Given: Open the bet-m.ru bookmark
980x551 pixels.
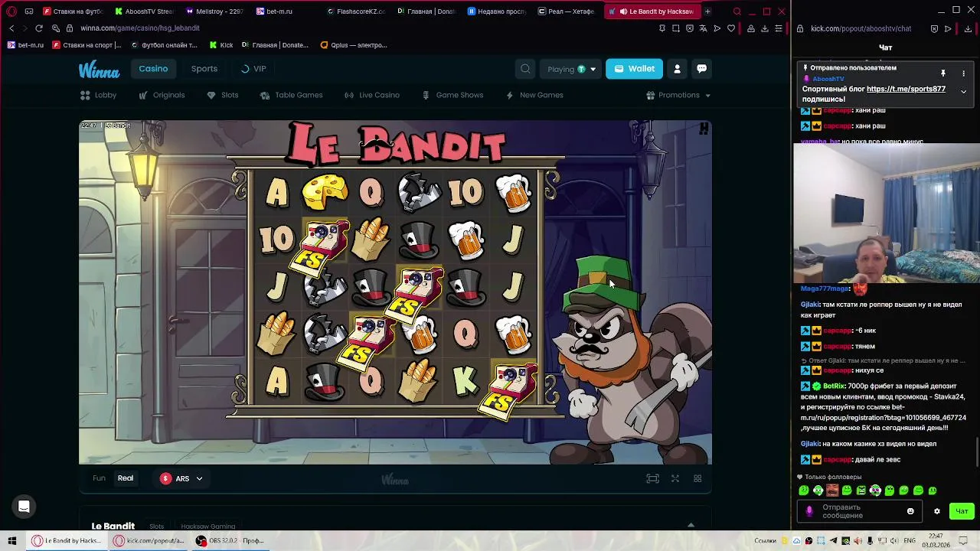Looking at the screenshot, I should pos(25,45).
